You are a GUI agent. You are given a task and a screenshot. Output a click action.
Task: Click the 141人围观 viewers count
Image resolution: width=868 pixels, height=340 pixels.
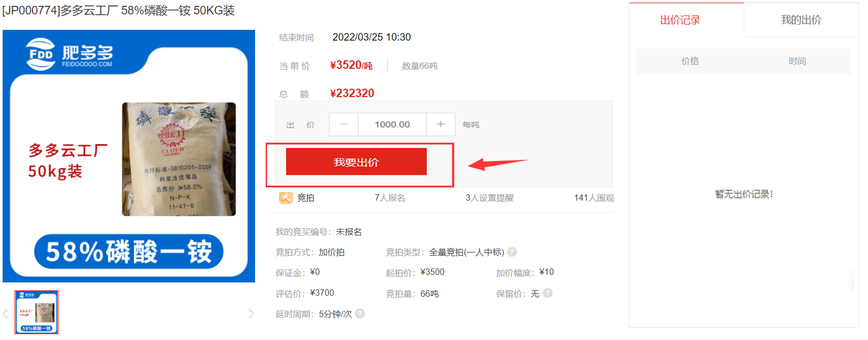tap(594, 198)
